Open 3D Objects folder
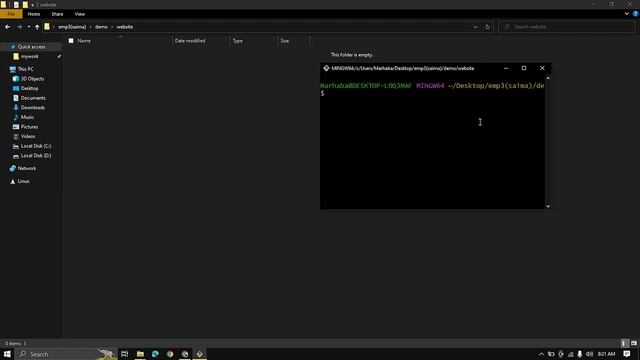This screenshot has width=640, height=360. 32,79
